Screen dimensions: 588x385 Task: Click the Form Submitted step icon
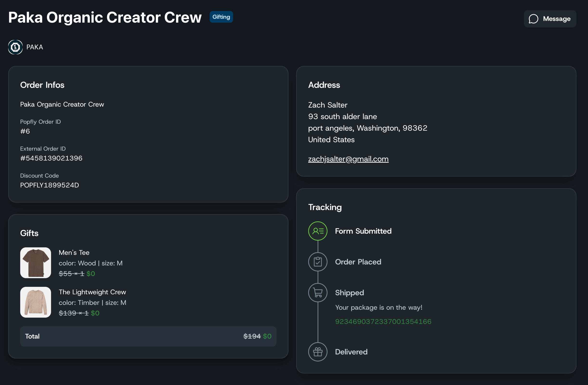click(317, 231)
